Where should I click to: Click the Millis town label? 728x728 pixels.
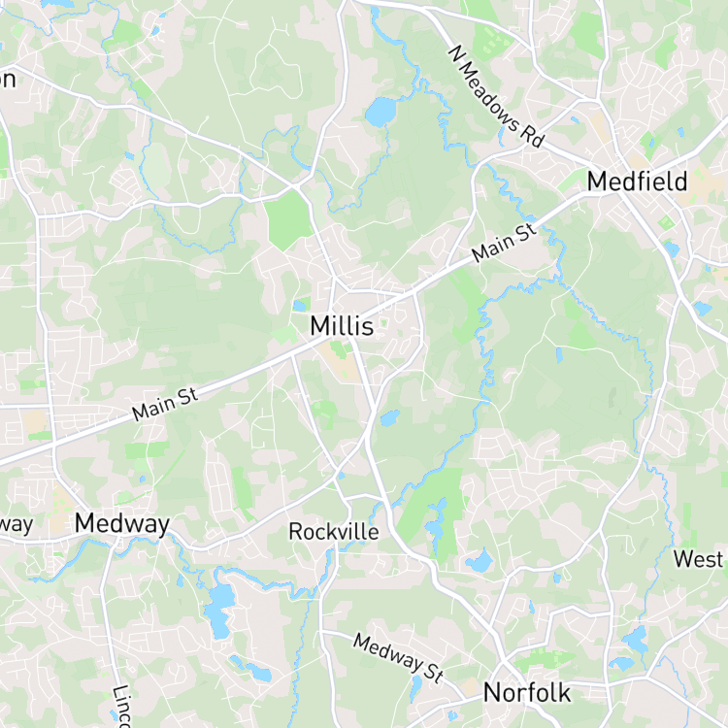point(342,326)
